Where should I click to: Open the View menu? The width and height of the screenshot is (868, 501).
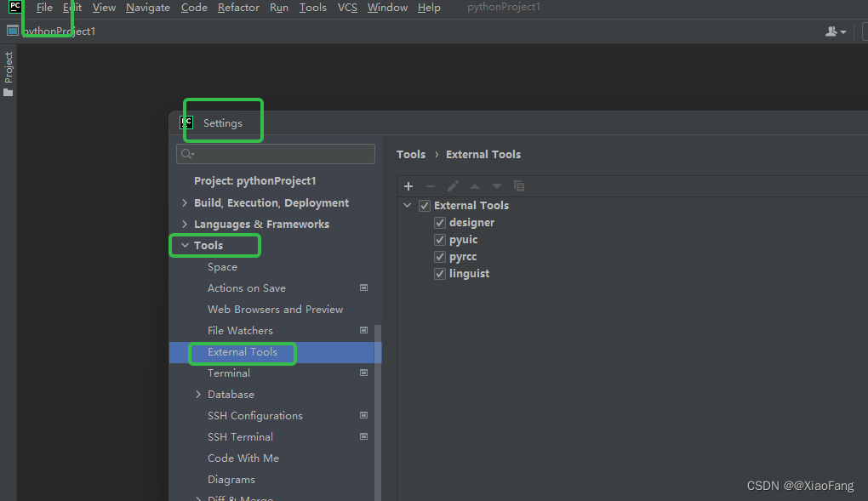(104, 8)
